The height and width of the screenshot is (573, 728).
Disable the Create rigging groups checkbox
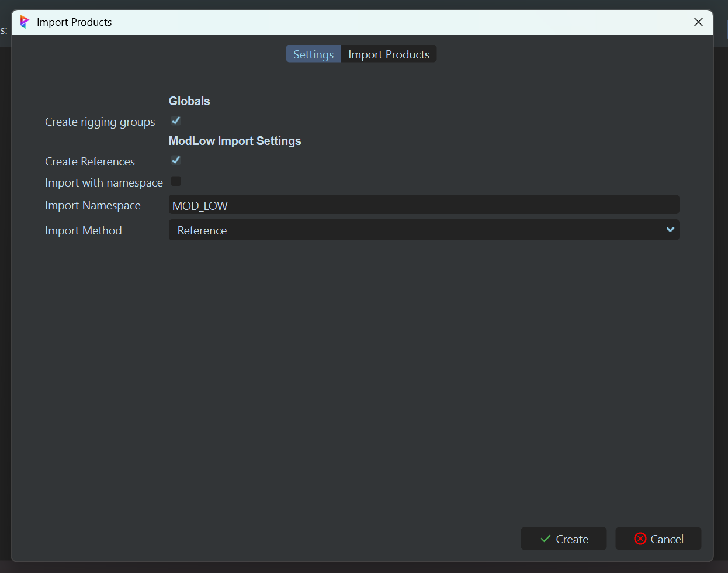click(176, 121)
